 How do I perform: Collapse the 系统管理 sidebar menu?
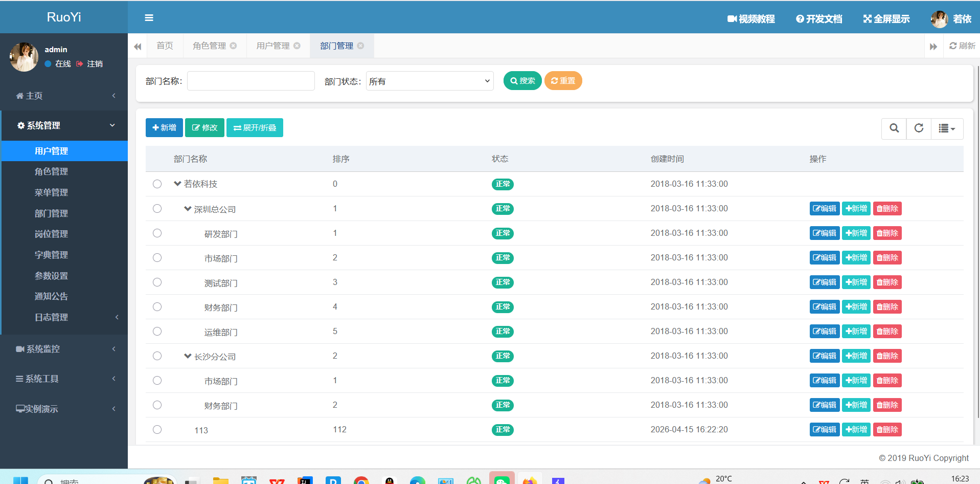tap(64, 125)
